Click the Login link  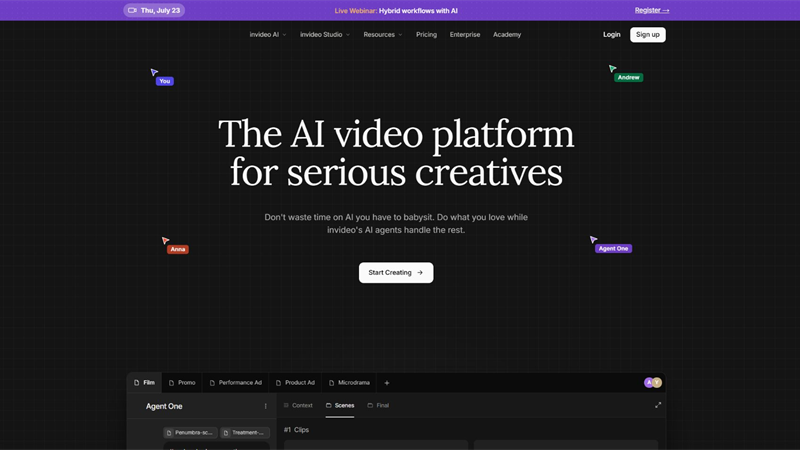pos(611,35)
